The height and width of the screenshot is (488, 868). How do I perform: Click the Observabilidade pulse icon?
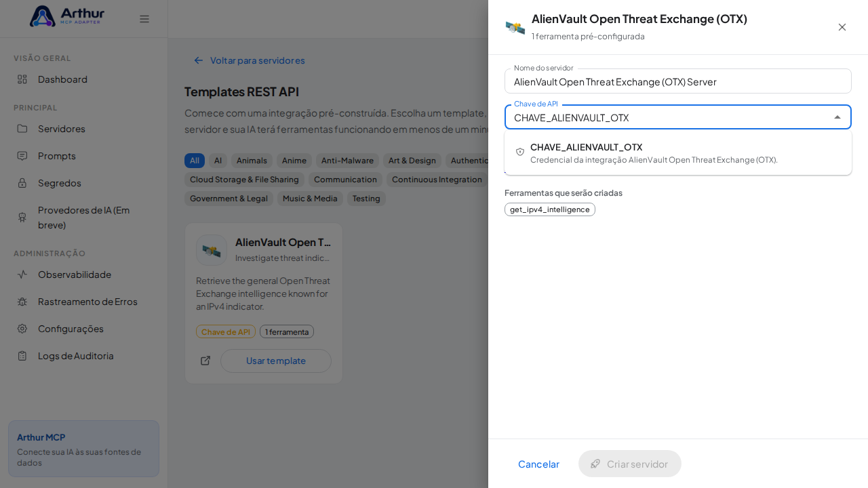tap(22, 274)
